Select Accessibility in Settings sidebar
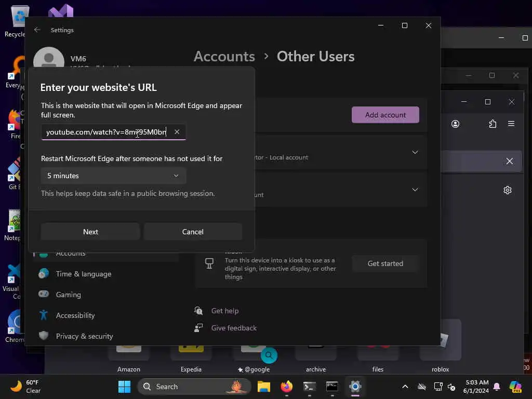Viewport: 532px width, 399px height. (75, 315)
